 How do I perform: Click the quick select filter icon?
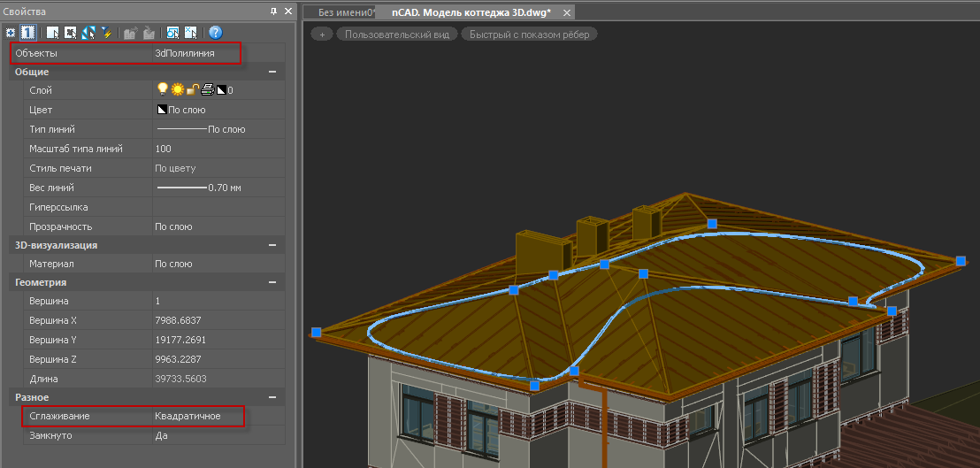click(x=105, y=33)
